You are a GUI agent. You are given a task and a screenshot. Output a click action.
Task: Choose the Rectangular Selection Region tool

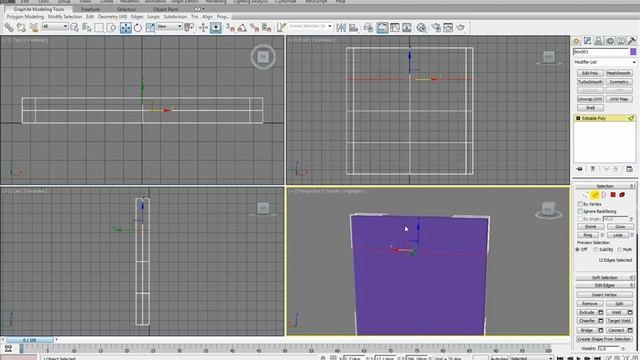pyautogui.click(x=99, y=27)
